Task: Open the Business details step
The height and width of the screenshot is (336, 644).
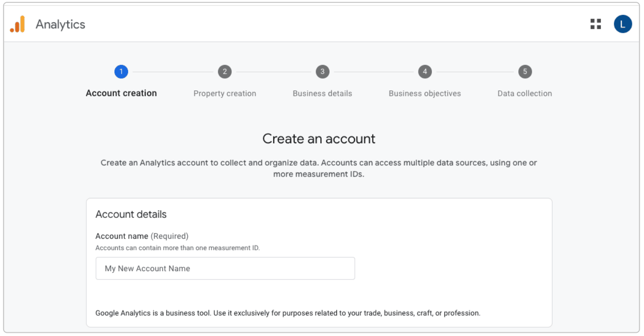Action: coord(322,93)
